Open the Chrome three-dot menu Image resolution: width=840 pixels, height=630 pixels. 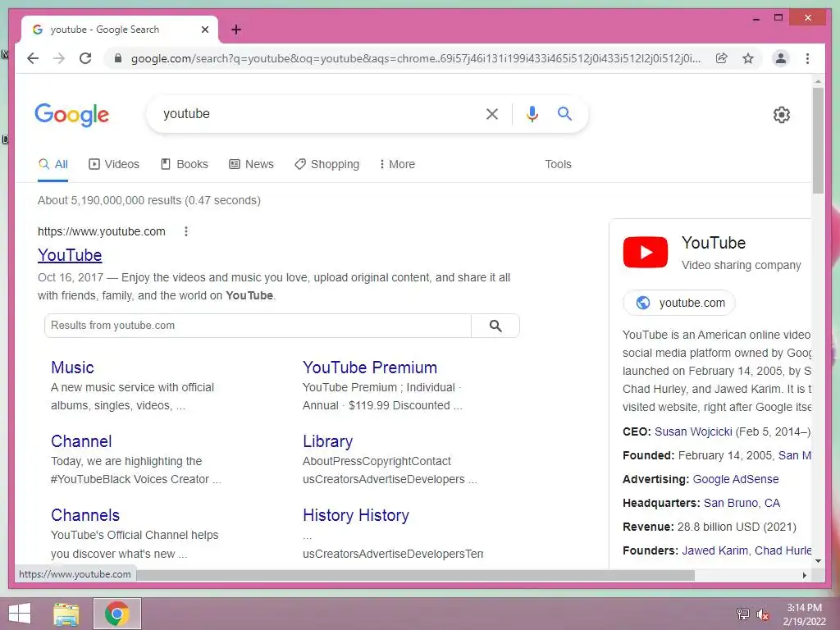(x=807, y=58)
